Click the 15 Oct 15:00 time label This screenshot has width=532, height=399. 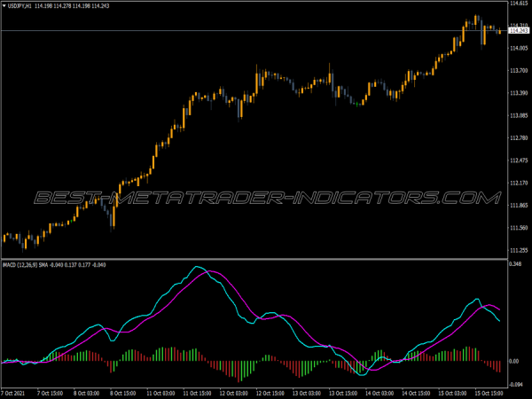click(492, 393)
